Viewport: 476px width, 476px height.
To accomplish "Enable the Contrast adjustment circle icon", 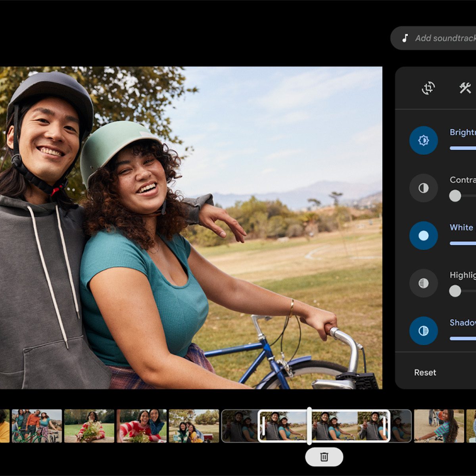I will click(x=423, y=188).
